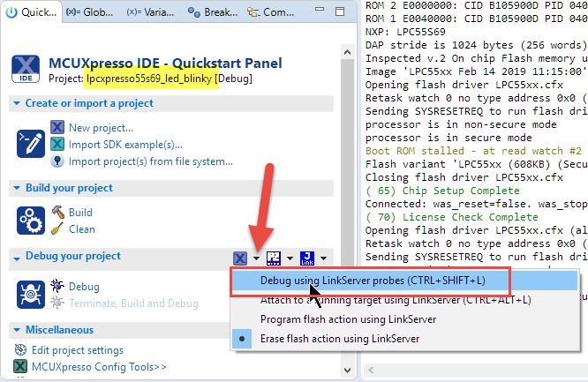The image size is (588, 382).
Task: Open the J-Link probe dropdown arrow
Action: (x=323, y=258)
